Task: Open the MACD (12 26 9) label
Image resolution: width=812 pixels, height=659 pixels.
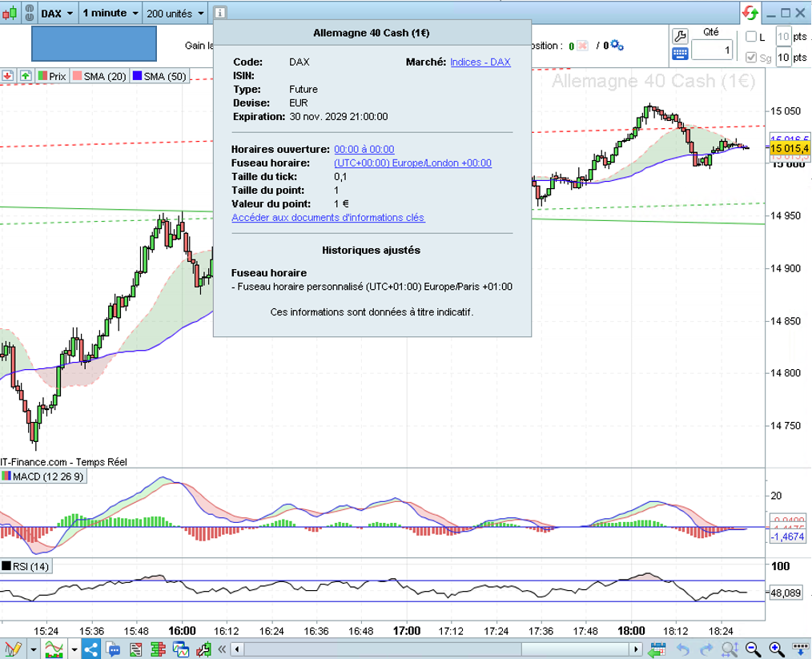Action: [x=43, y=476]
